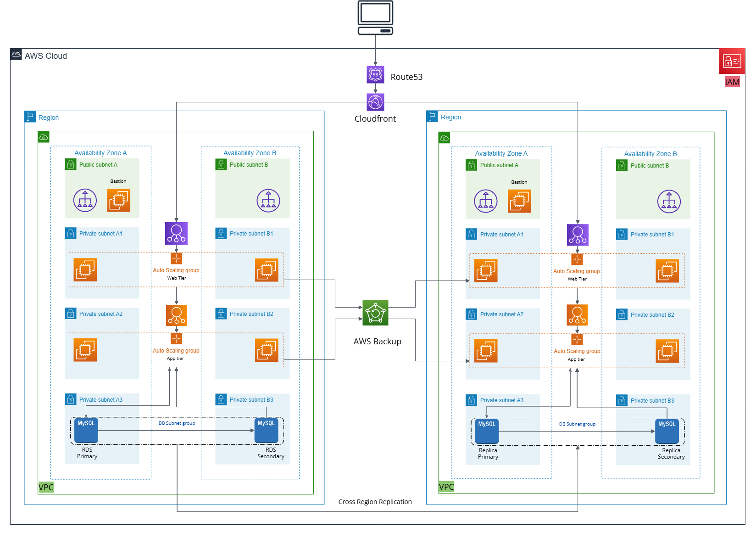This screenshot has width=756, height=533.
Task: Select EC2 instance in right Private subnet B1
Action: pos(667,271)
